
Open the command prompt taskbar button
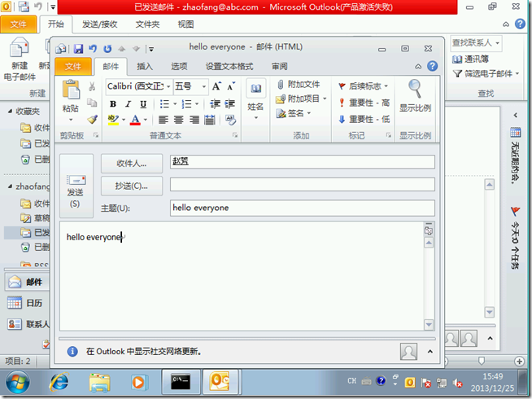[181, 383]
